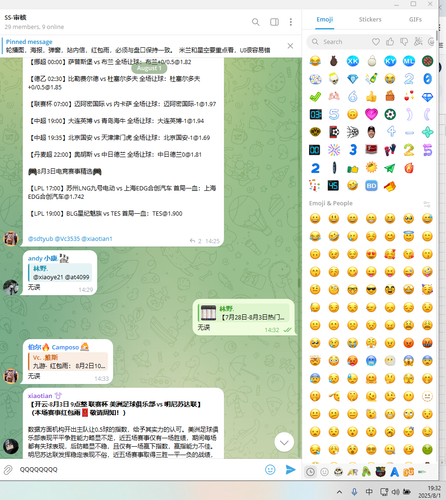446x500 pixels.
Task: Show hidden system tray icons
Action: pyautogui.click(x=339, y=492)
